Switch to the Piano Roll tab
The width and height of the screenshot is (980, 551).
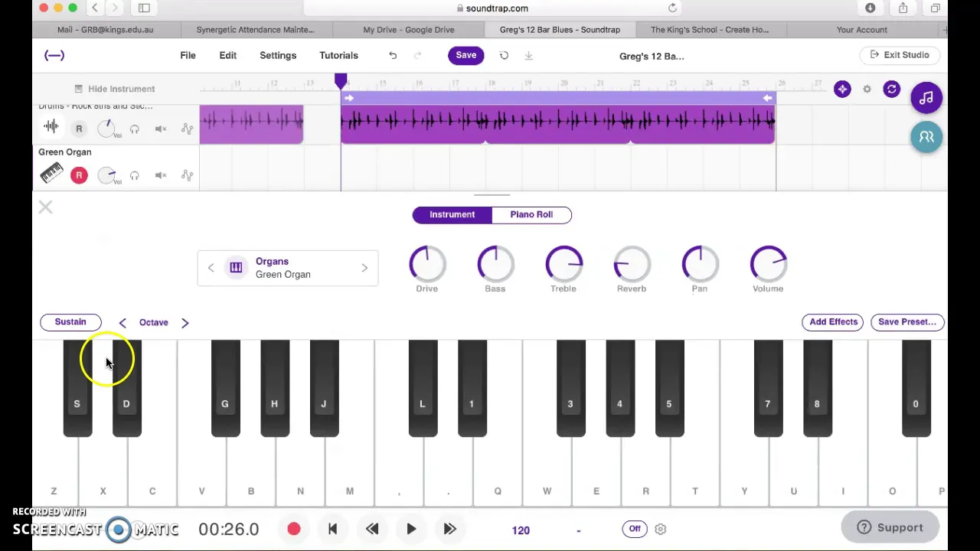(531, 214)
